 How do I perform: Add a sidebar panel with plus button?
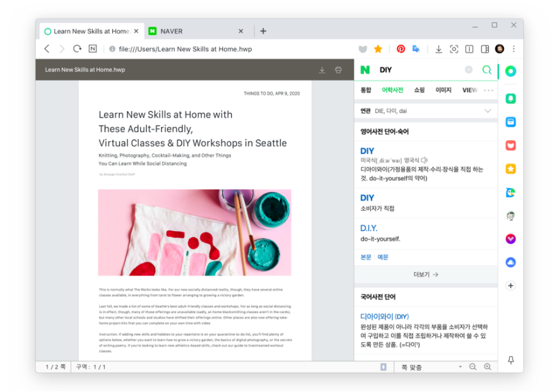pos(510,286)
